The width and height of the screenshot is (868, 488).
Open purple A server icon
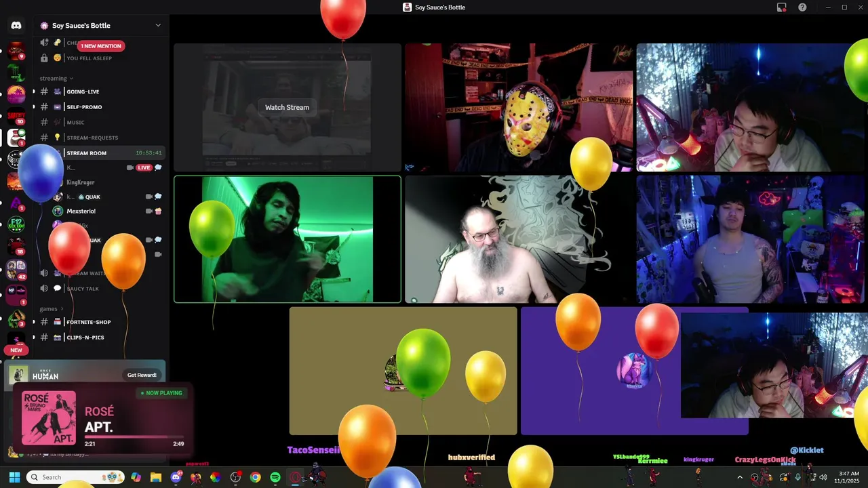[16, 203]
